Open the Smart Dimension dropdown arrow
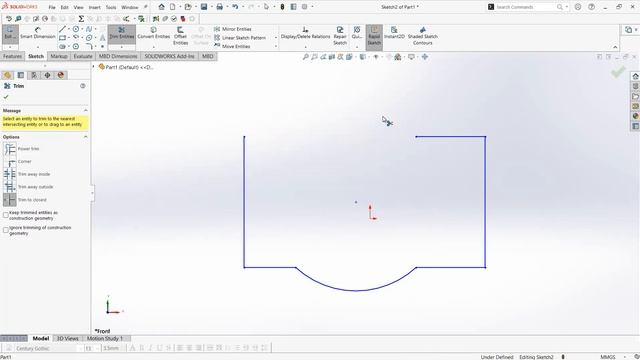Image resolution: width=640 pixels, height=360 pixels. click(38, 47)
